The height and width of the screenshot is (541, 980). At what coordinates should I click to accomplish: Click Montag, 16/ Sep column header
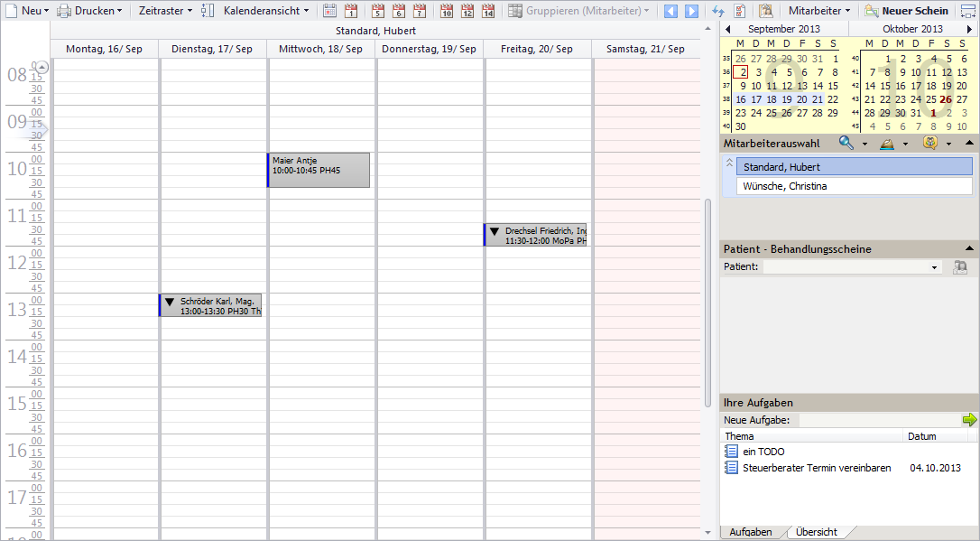tap(105, 49)
